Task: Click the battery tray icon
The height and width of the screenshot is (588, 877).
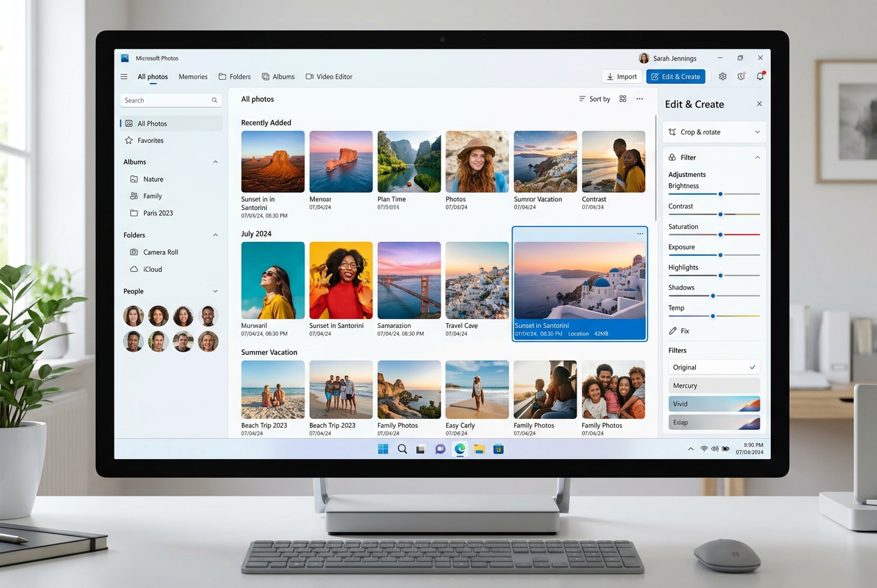Action: (726, 449)
